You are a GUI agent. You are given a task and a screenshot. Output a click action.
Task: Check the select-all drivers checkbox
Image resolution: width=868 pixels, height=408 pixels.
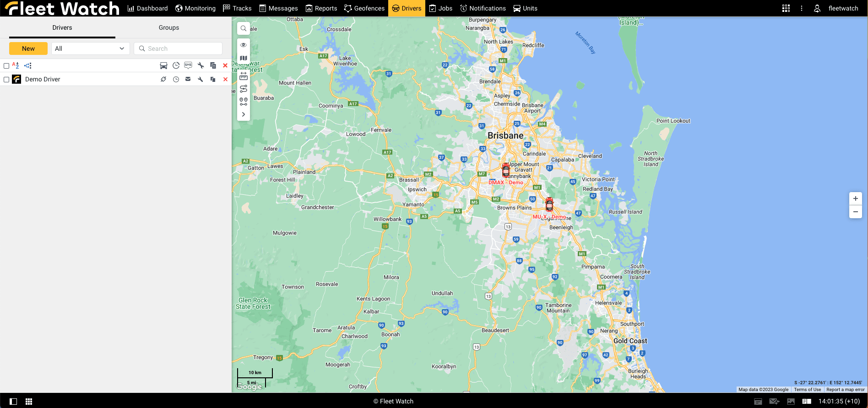pyautogui.click(x=6, y=66)
